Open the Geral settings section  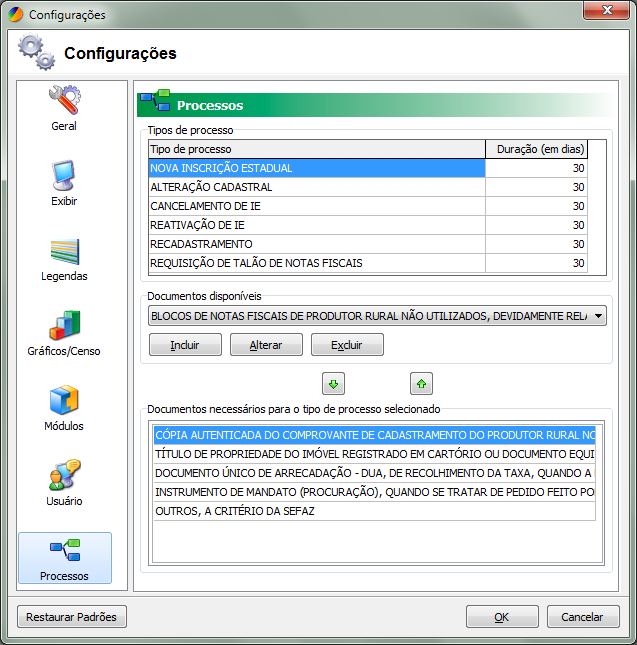pyautogui.click(x=64, y=108)
